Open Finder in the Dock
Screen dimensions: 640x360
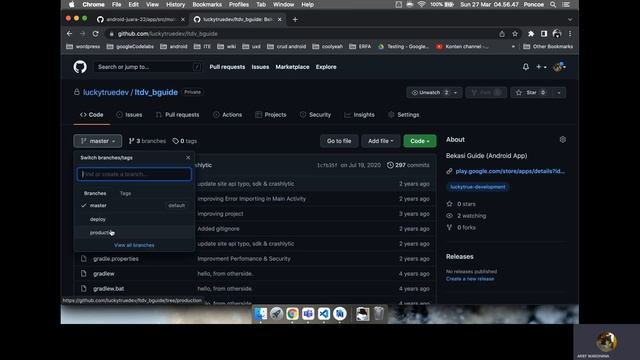tap(260, 313)
